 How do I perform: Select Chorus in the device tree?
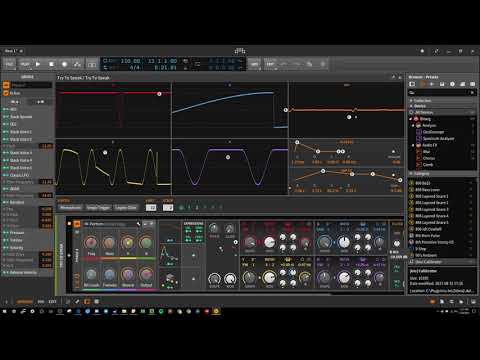[429, 158]
